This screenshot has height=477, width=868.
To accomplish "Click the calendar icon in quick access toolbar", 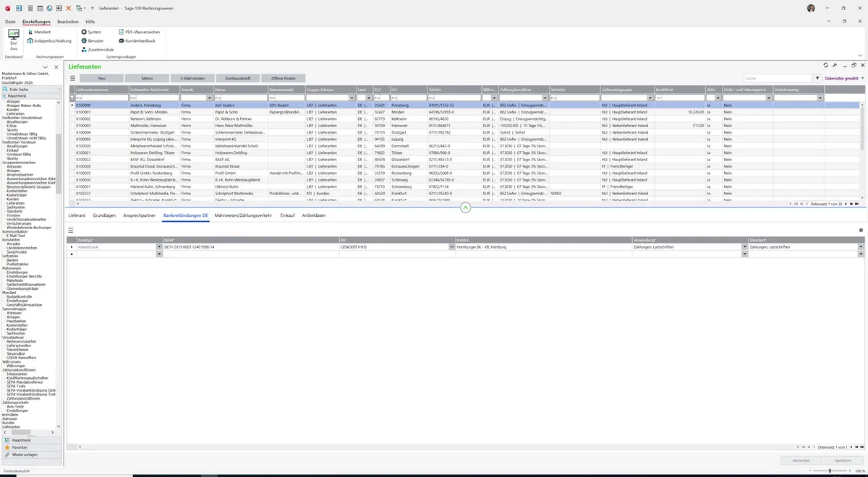I will click(x=39, y=7).
